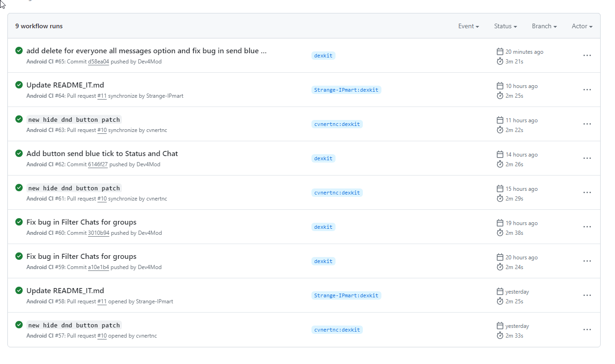This screenshot has height=364, width=615.
Task: Open more options for Android CI #57 run
Action: (587, 330)
